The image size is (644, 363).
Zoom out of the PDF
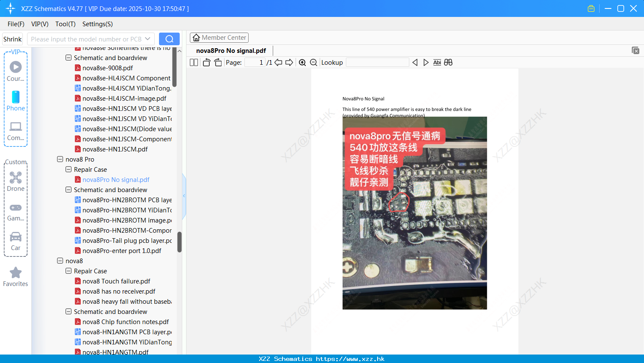tap(313, 63)
